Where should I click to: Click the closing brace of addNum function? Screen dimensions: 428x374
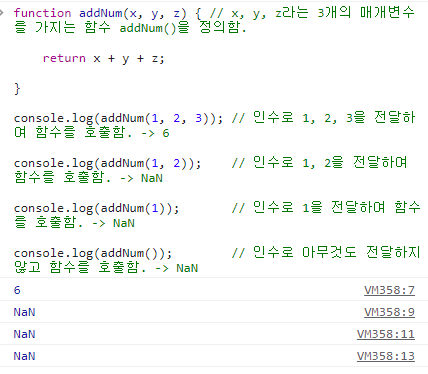17,89
